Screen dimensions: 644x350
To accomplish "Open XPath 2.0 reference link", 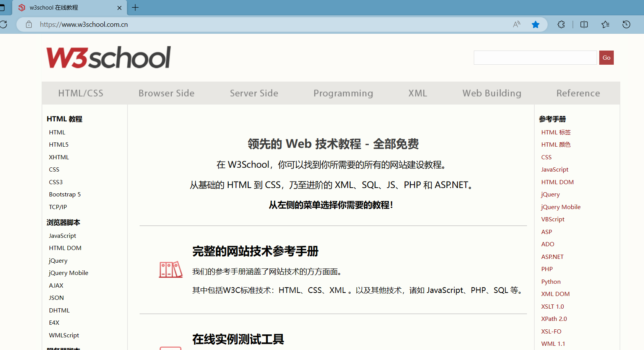I will [x=554, y=319].
